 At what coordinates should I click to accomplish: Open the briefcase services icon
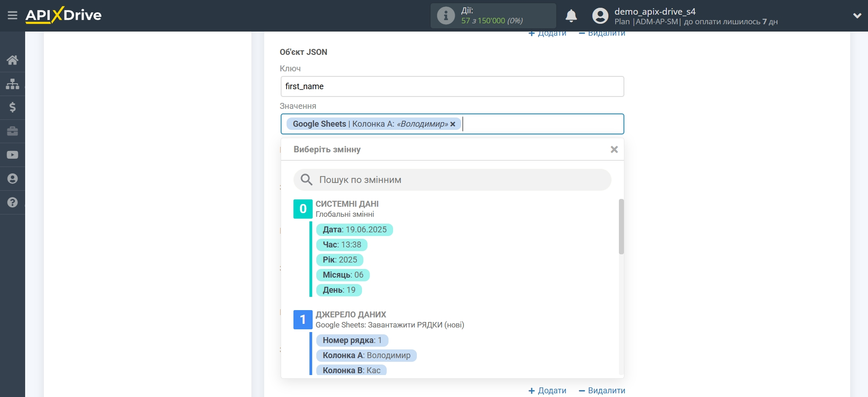[12, 131]
